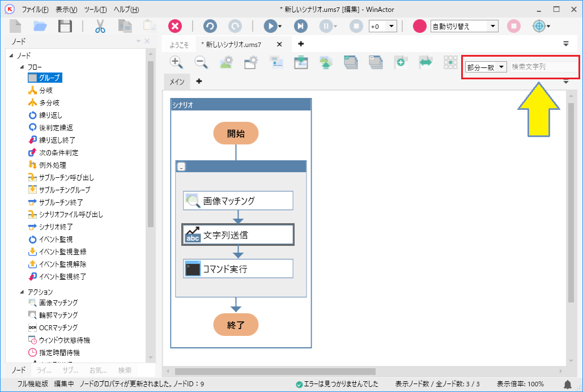Screen dimensions: 583x392
Task: Open the tab list dropdown menu
Action: click(566, 44)
